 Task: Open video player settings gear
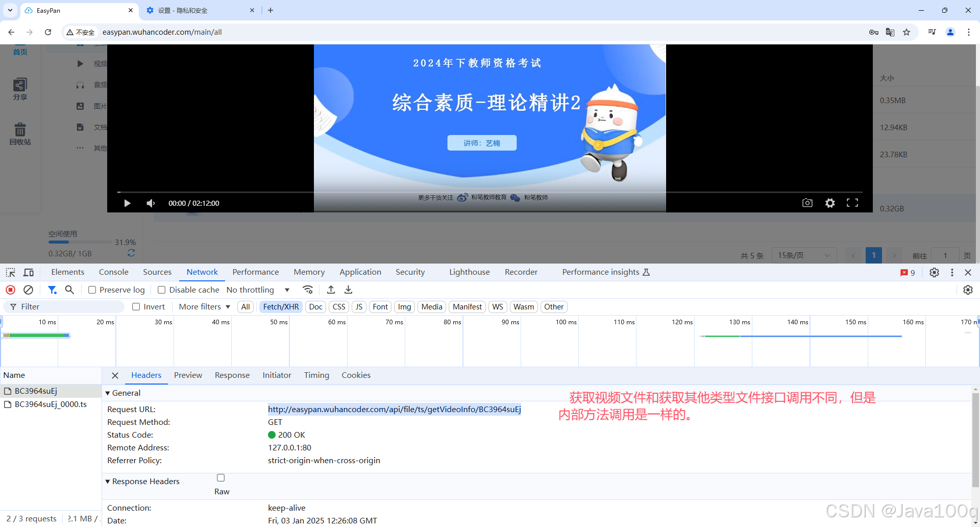pos(830,203)
